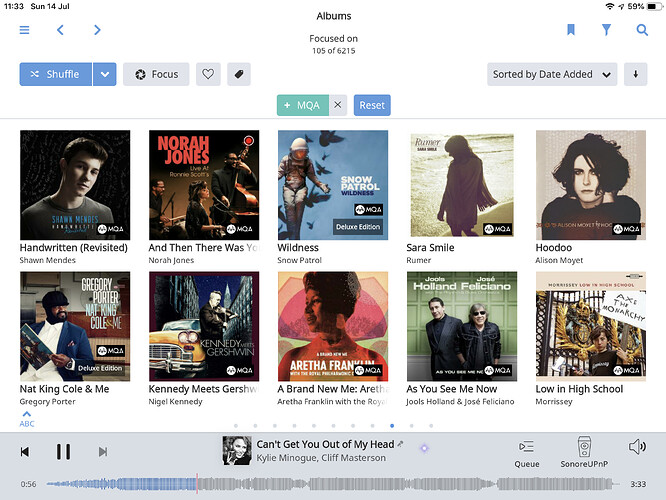Open the Sorted by Date Added dropdown
The image size is (666, 500).
[553, 74]
